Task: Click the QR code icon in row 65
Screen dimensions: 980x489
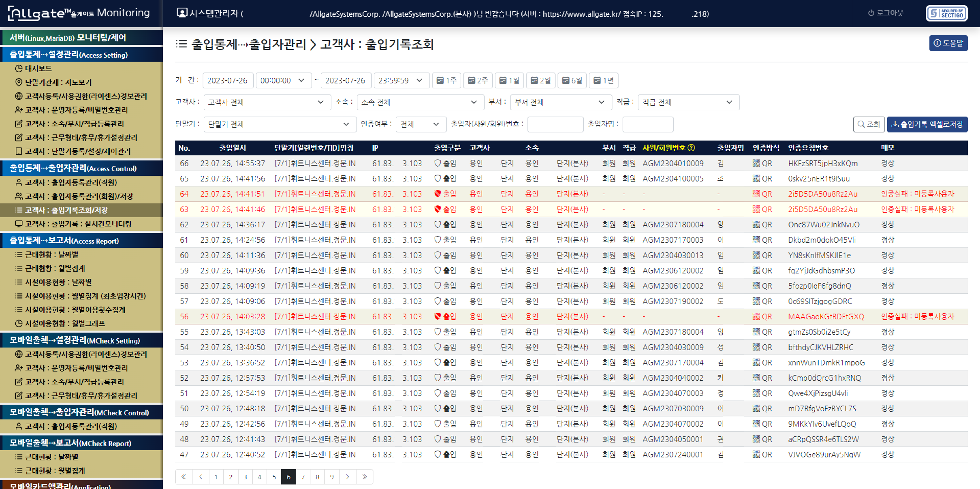Action: click(756, 178)
